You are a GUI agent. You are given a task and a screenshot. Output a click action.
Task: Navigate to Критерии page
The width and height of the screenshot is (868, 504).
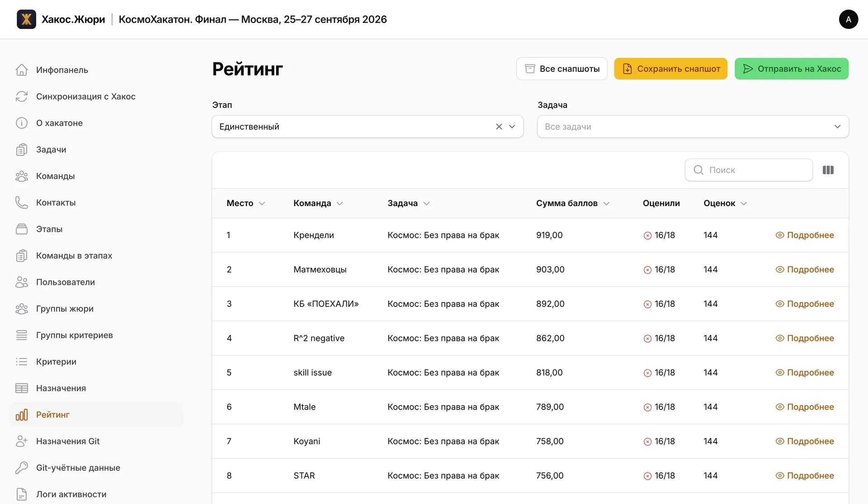(56, 362)
